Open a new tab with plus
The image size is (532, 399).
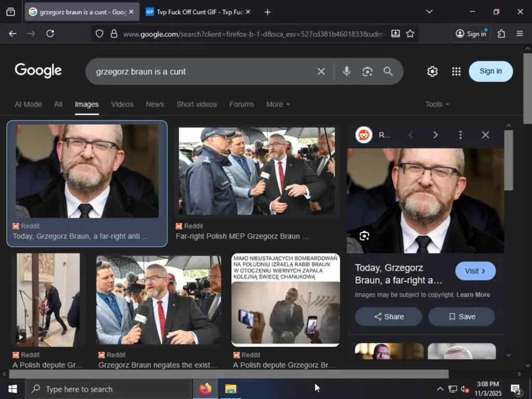268,12
